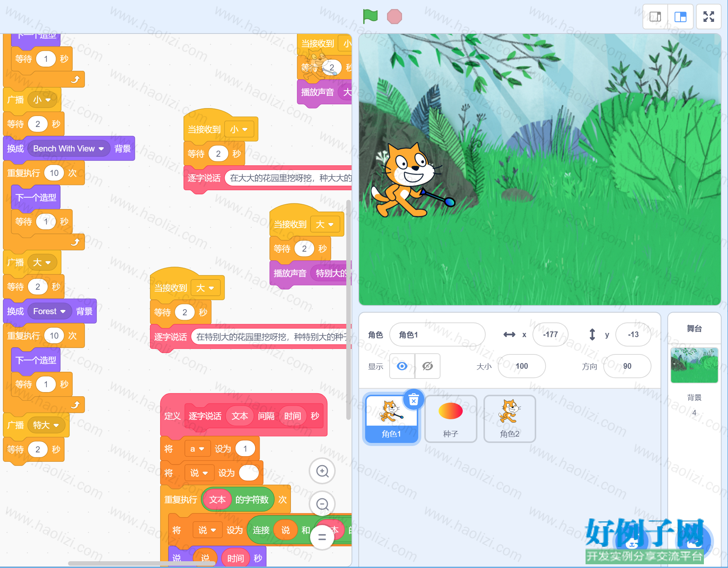This screenshot has width=728, height=568.
Task: Enter full screen stage mode
Action: 708,17
